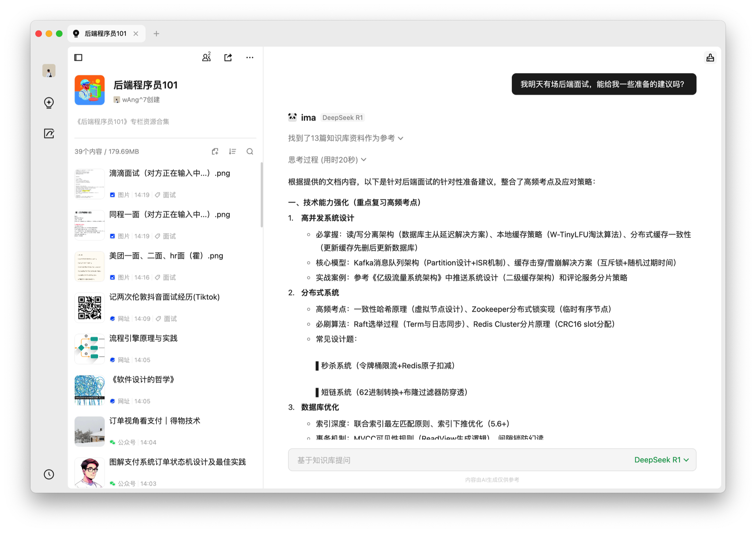Click the flowchart thumbnail of 流程引擎

click(x=90, y=349)
